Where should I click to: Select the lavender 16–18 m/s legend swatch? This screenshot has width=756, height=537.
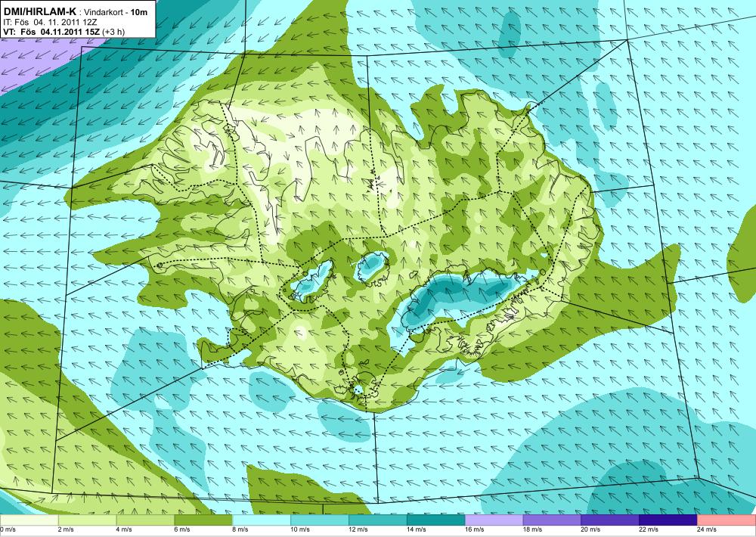click(x=494, y=520)
